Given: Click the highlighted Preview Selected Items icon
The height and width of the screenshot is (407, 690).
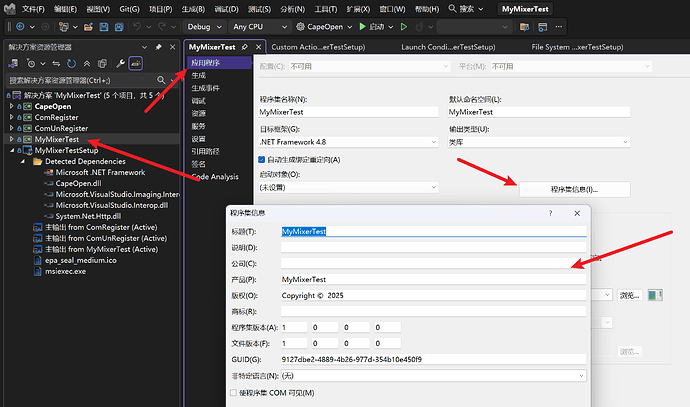Looking at the screenshot, I should tap(136, 63).
